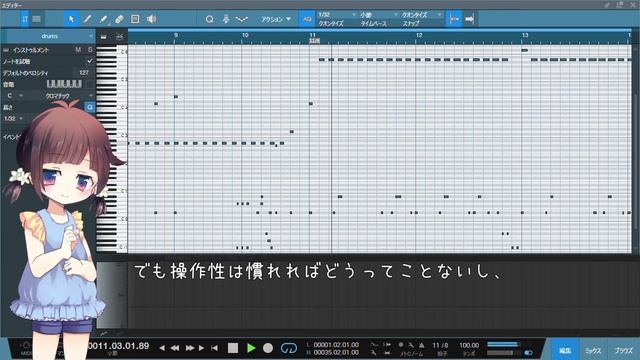The width and height of the screenshot is (640, 360).
Task: Toggle the blue Q button in length row
Action: [90, 107]
